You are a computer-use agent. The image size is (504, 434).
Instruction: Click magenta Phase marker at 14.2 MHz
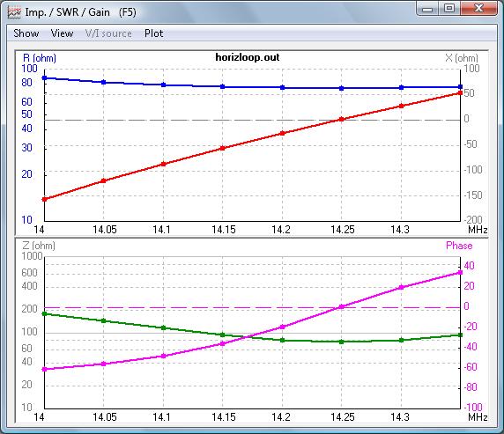[282, 327]
